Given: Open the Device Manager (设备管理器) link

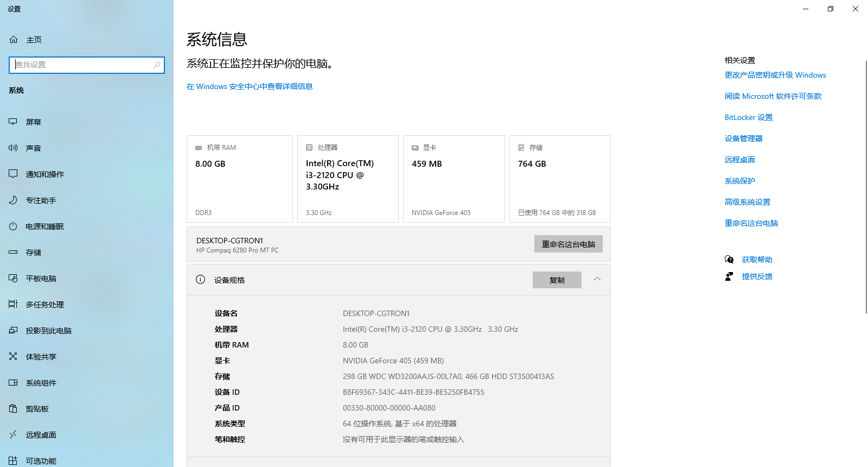Looking at the screenshot, I should (743, 138).
